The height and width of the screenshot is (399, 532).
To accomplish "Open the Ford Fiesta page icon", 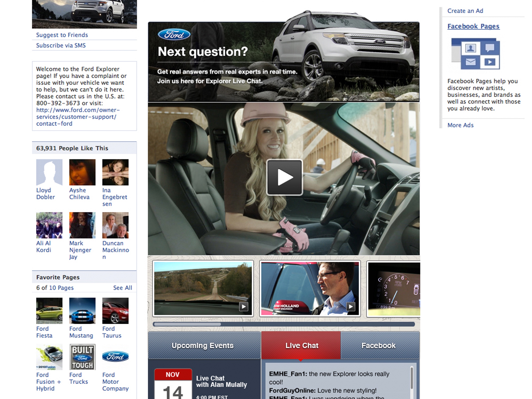I will click(49, 311).
